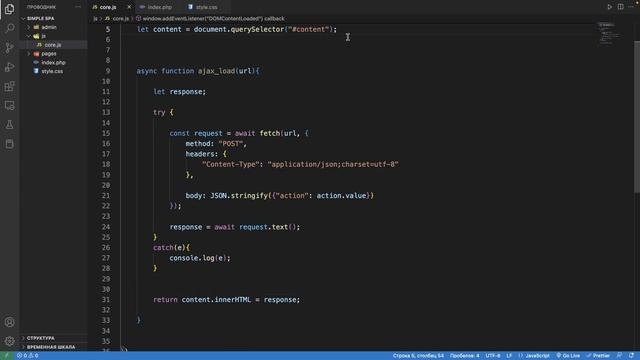Open the Source Control view
Screen dimensions: 640x360
(9, 47)
